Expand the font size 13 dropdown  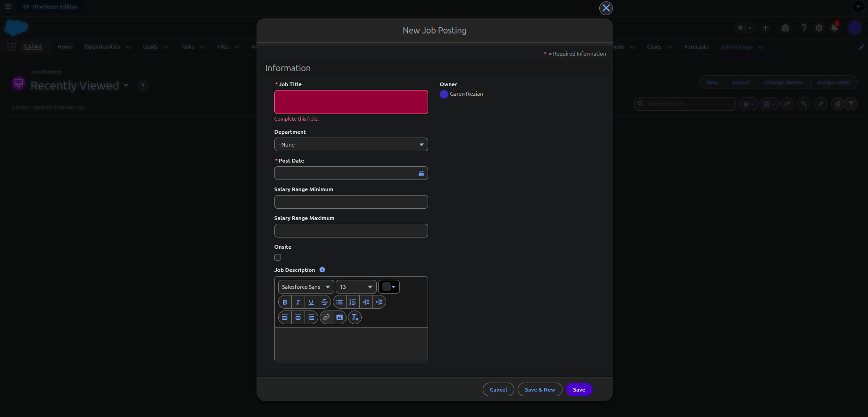[356, 287]
